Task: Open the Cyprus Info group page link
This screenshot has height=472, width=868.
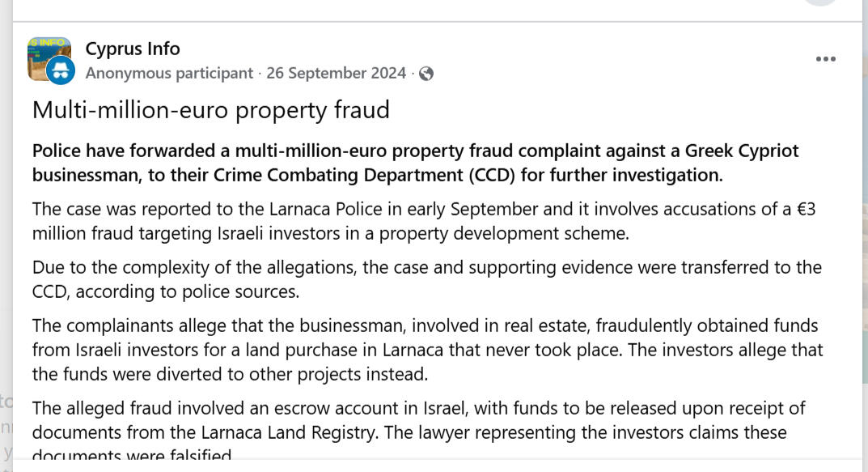Action: [x=133, y=49]
